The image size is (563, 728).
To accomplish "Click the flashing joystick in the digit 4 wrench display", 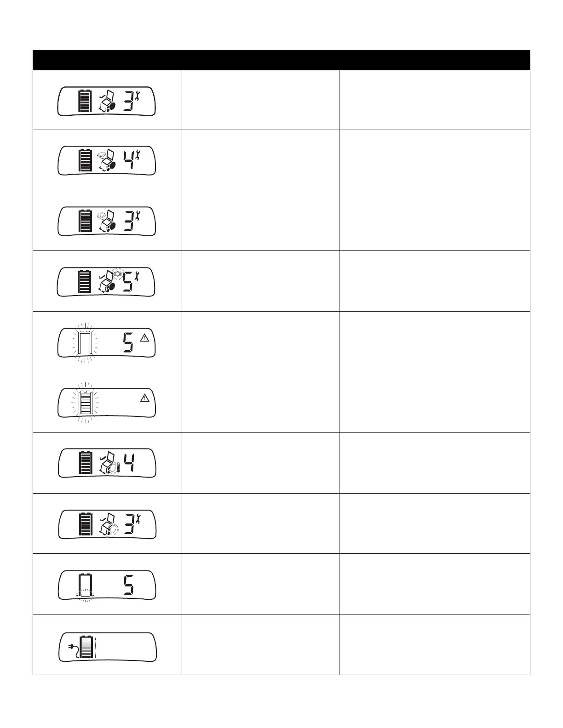I will click(102, 154).
